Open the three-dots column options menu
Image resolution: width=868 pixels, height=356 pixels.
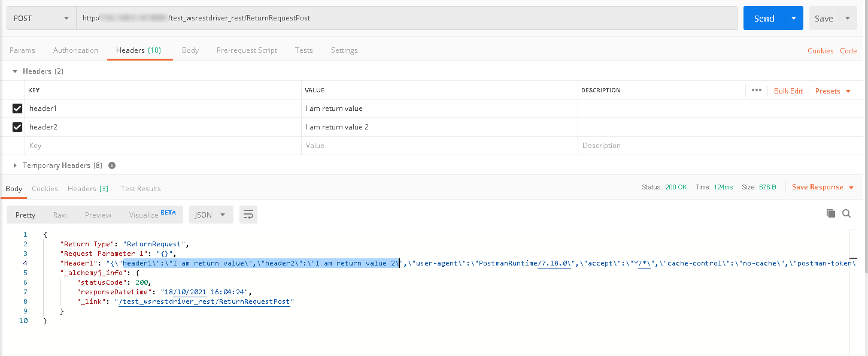[x=756, y=90]
